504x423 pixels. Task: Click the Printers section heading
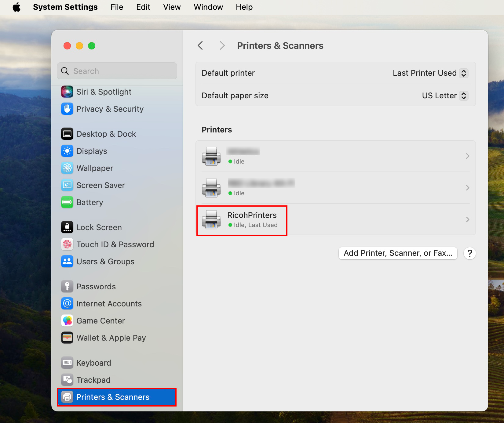point(217,130)
